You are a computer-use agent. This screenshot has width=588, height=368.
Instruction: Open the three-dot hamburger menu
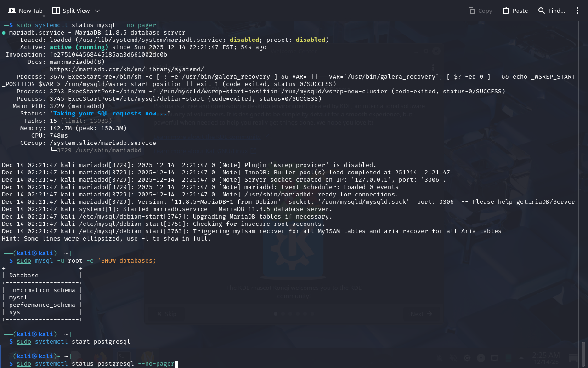pyautogui.click(x=577, y=11)
